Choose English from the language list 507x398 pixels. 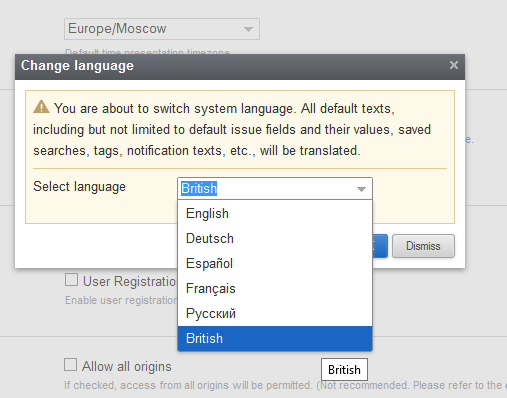point(275,213)
